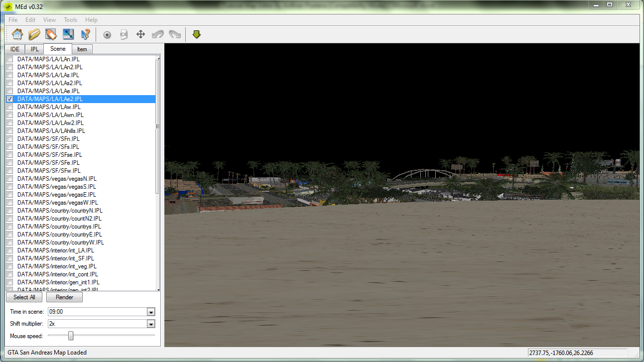Screen dimensions: 644x362
Task: Highlight the DATA/MAPS/SF/SFw.IPL entry
Action: (81, 171)
